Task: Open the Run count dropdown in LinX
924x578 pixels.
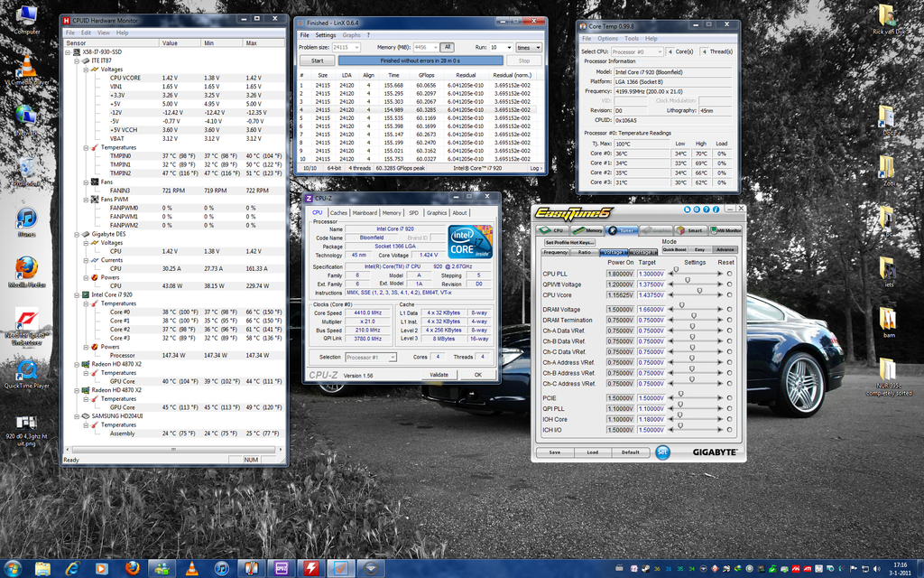Action: (509, 48)
